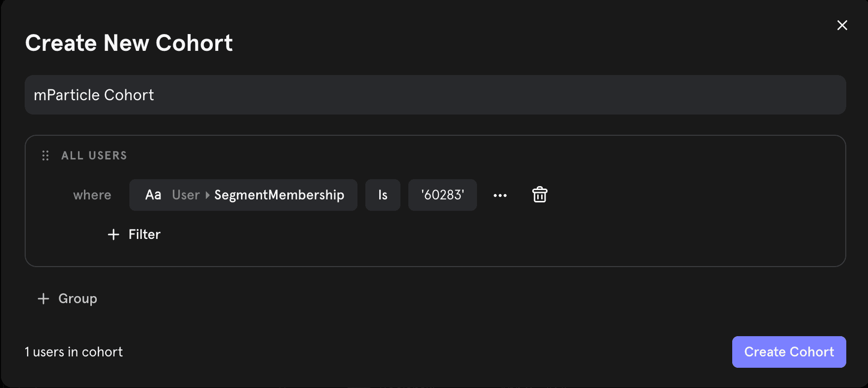Open the Is operator selector
Viewport: 868px width, 388px height.
pyautogui.click(x=383, y=194)
